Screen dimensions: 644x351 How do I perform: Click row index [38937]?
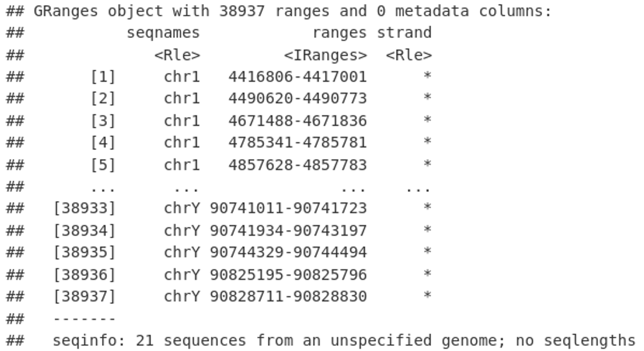coord(84,297)
